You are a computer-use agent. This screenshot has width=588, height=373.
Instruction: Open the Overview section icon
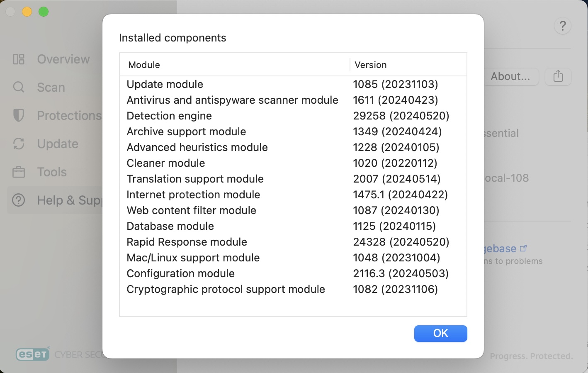[18, 59]
